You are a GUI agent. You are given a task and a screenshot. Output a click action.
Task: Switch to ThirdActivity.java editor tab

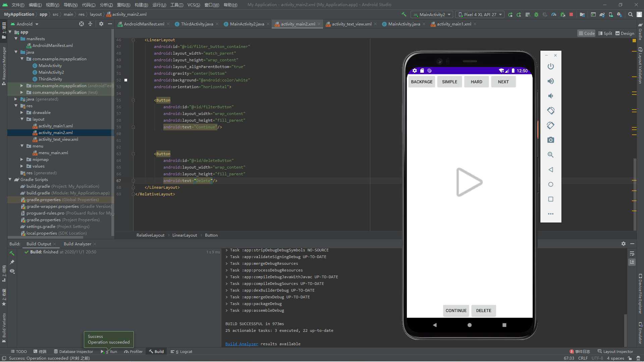pos(197,24)
